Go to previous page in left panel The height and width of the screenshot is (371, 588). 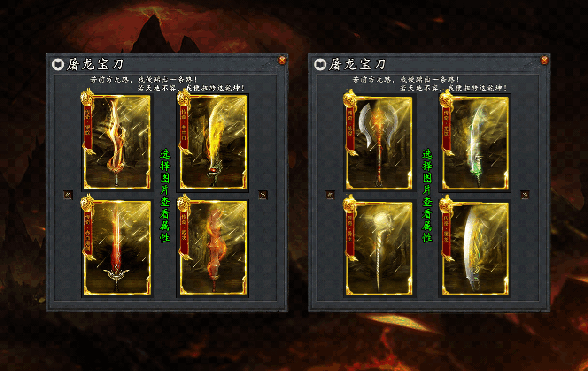(68, 195)
